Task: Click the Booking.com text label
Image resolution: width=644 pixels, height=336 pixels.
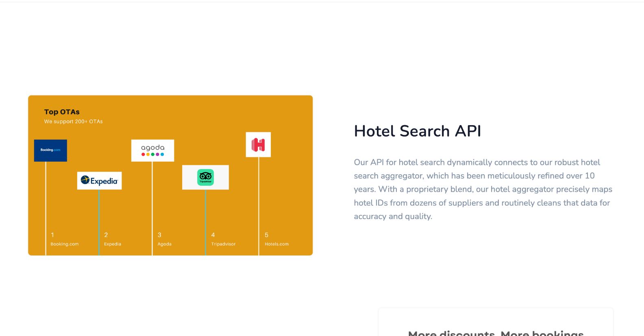Action: click(65, 244)
